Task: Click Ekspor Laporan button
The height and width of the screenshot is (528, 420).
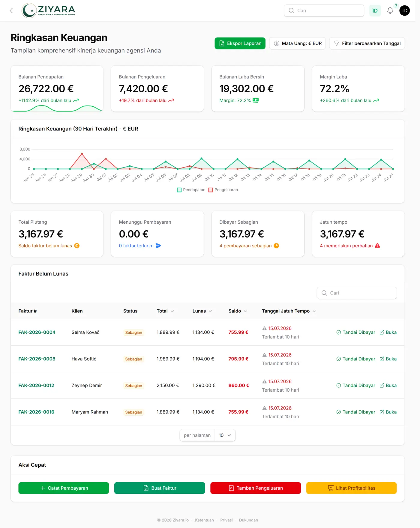Action: pos(240,43)
